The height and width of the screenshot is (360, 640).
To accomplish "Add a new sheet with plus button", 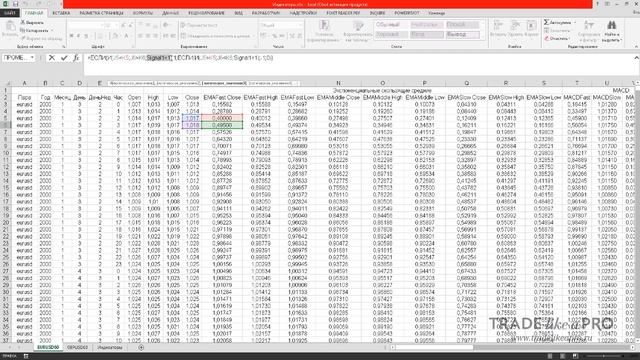I will (x=141, y=347).
